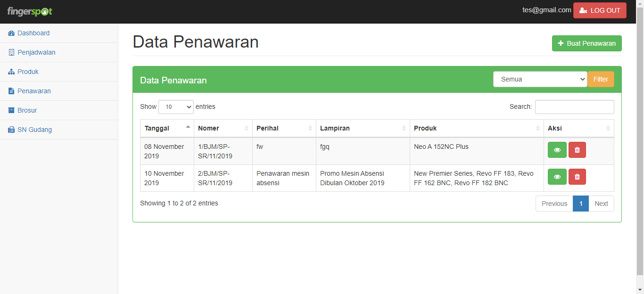Screen dimensions: 644x294
Task: Click the page vertical scrollbar
Action: [640, 141]
